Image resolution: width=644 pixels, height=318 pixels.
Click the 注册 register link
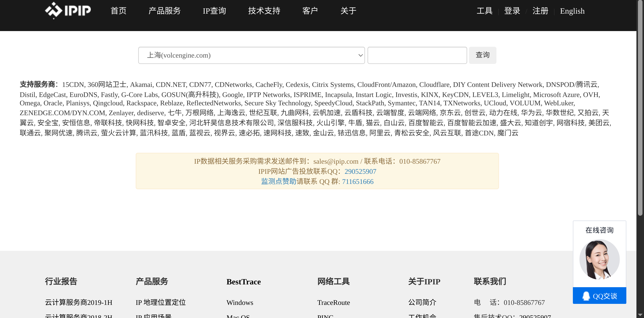coord(540,11)
